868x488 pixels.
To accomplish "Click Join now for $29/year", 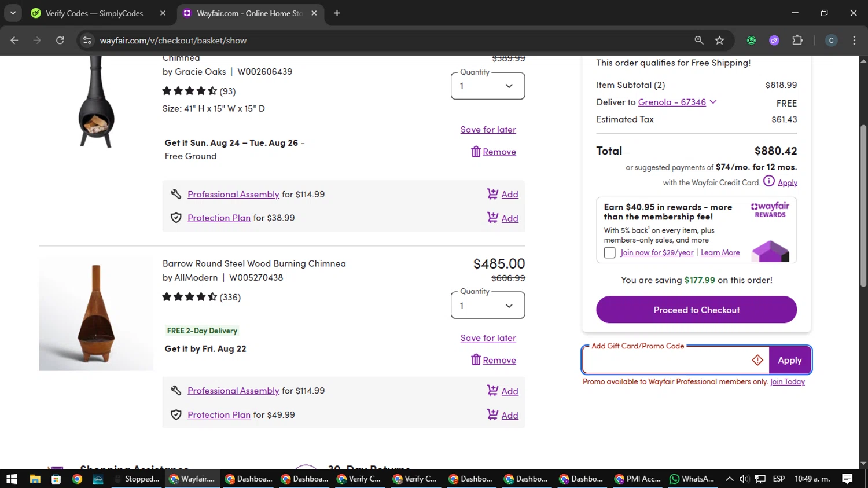I will click(657, 253).
